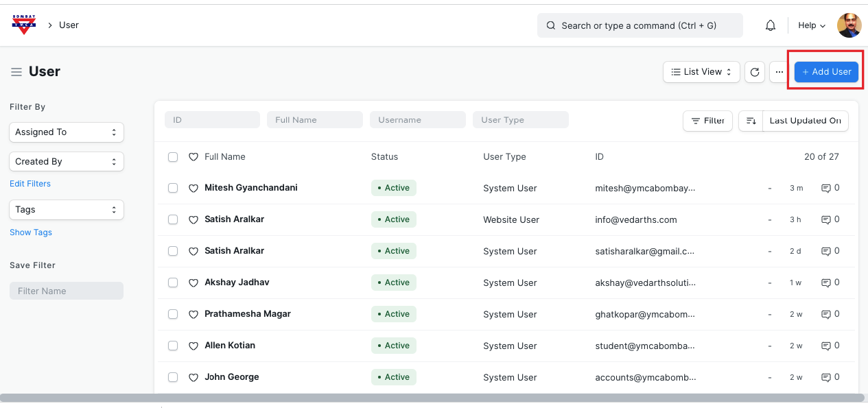The width and height of the screenshot is (868, 408).
Task: Click the user profile avatar
Action: (x=849, y=25)
